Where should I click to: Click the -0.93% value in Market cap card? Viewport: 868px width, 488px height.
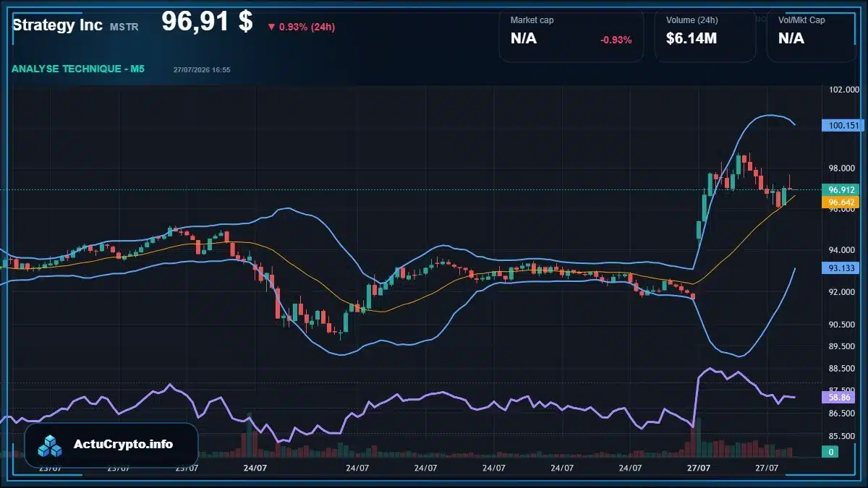click(x=616, y=40)
